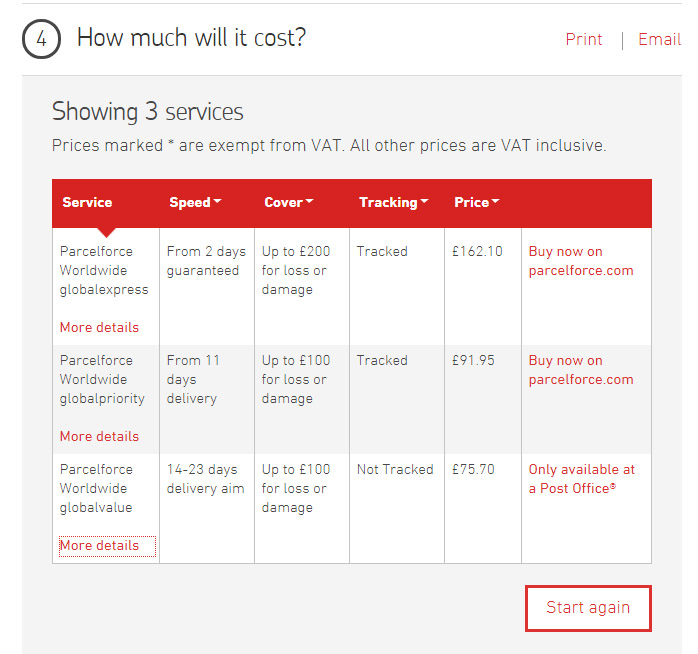This screenshot has height=654, width=698.
Task: Open More details for globalexpress
Action: point(99,327)
